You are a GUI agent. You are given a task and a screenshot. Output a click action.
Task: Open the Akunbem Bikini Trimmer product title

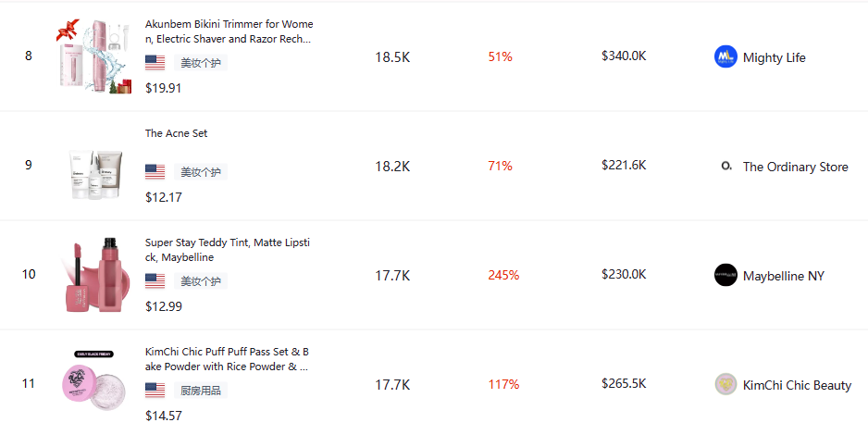[229, 31]
